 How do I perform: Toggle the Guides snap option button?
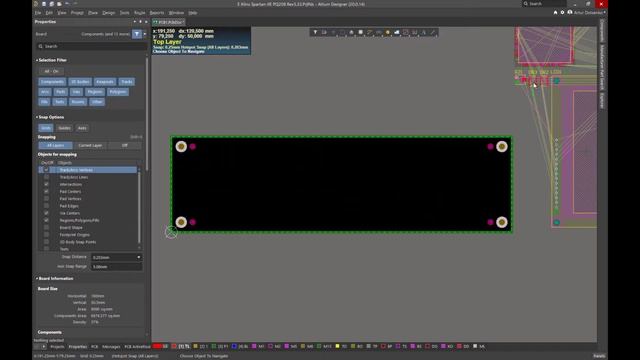point(64,128)
